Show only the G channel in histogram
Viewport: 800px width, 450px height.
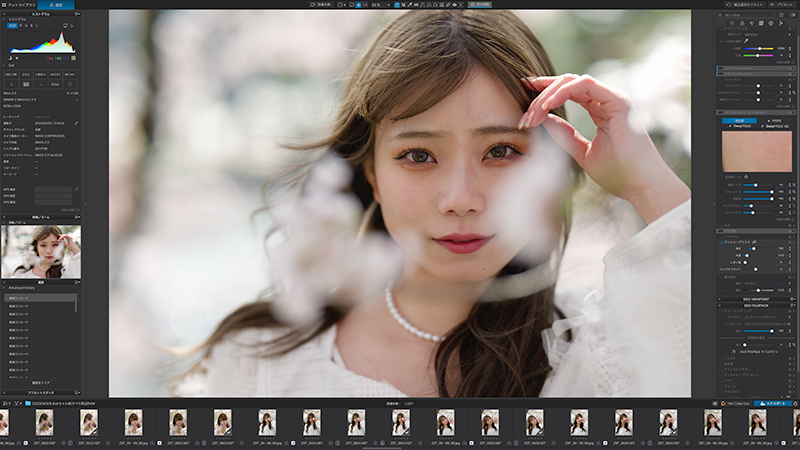click(x=26, y=26)
